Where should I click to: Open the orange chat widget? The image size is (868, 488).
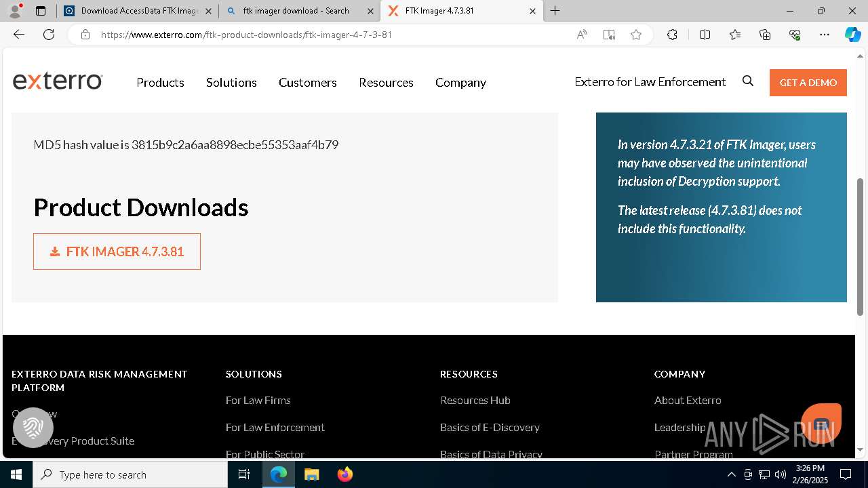[821, 424]
